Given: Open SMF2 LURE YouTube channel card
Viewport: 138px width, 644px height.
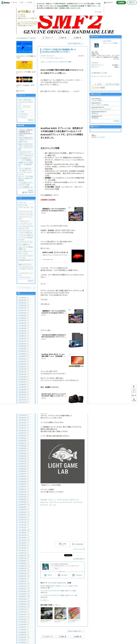Looking at the screenshot, I should tap(63, 256).
